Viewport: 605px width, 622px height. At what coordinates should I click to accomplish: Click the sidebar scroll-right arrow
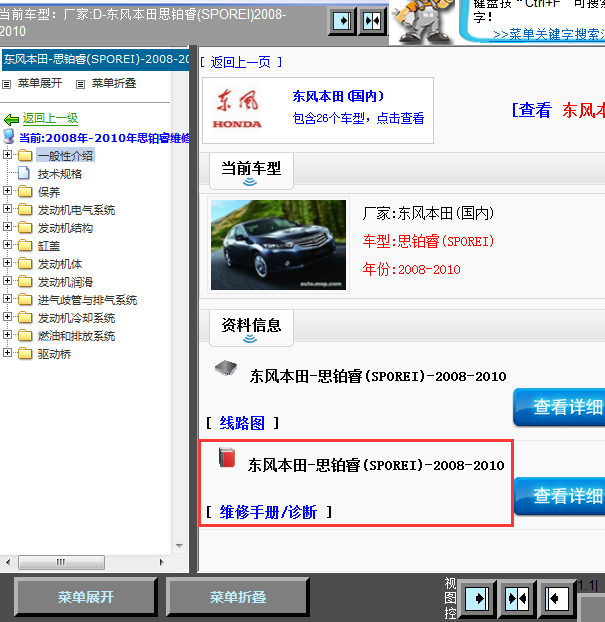pyautogui.click(x=161, y=562)
